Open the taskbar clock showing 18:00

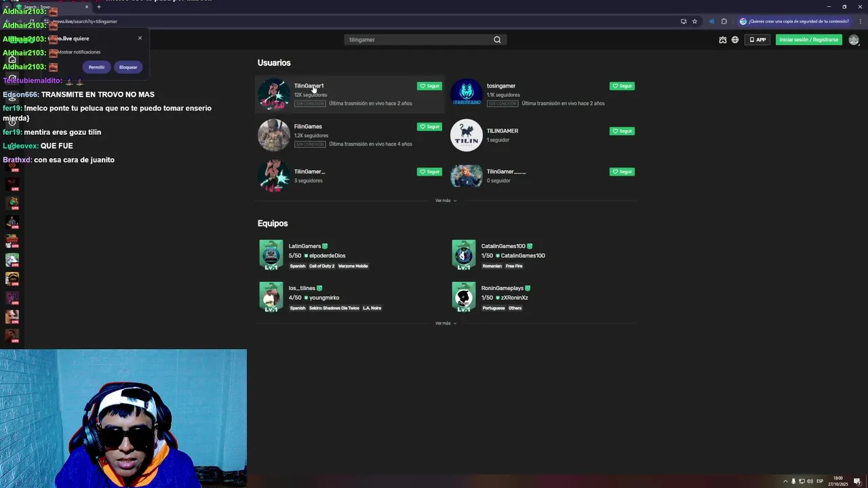[838, 481]
